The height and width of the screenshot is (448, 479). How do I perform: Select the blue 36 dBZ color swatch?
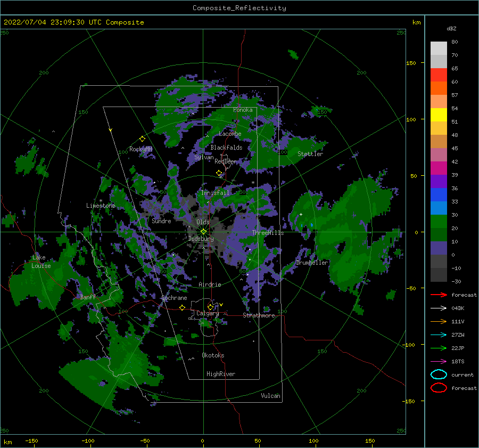[439, 194]
